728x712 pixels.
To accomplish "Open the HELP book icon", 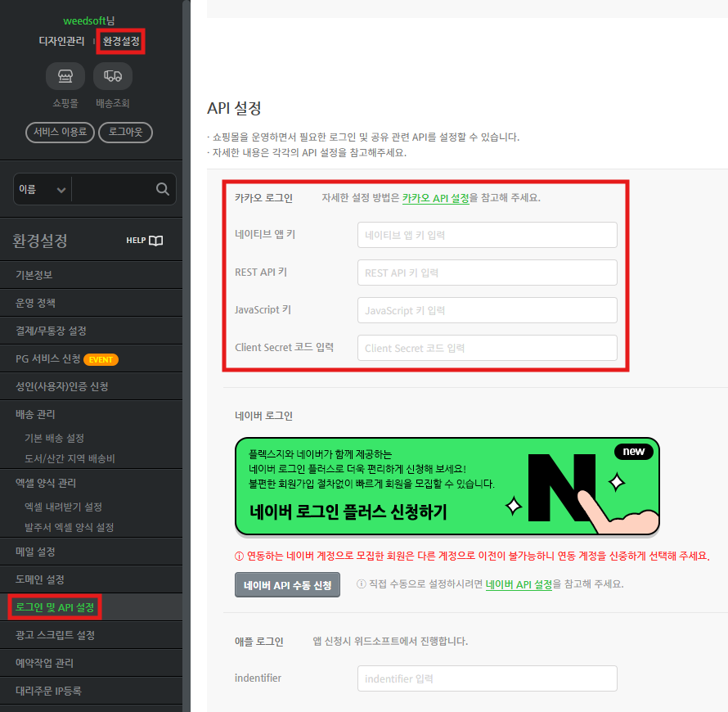I will 156,241.
